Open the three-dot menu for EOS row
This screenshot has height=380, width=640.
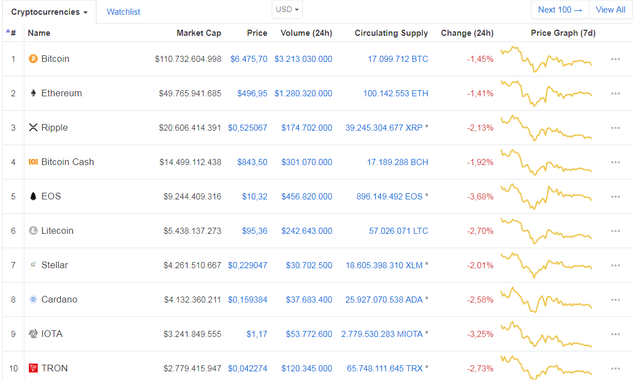point(616,197)
